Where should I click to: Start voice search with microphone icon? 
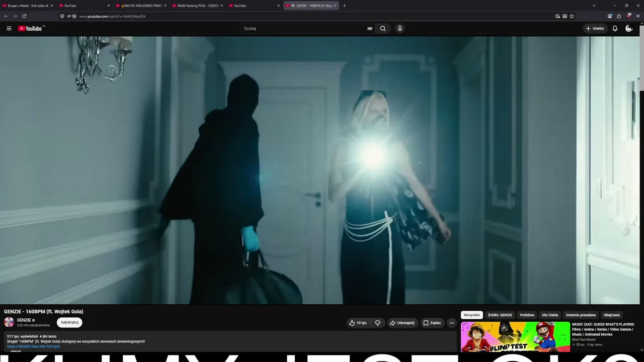(400, 29)
